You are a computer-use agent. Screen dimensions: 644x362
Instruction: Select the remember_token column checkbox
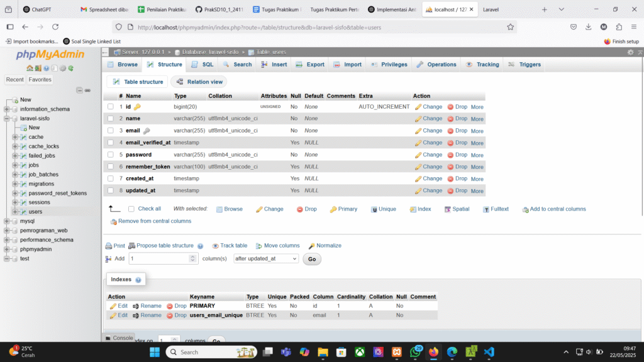111,167
